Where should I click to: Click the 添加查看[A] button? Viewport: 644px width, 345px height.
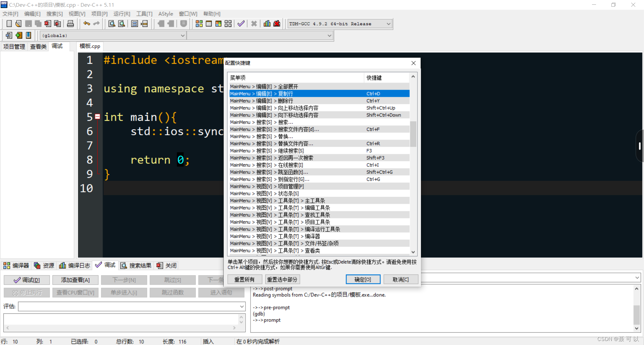pyautogui.click(x=75, y=280)
